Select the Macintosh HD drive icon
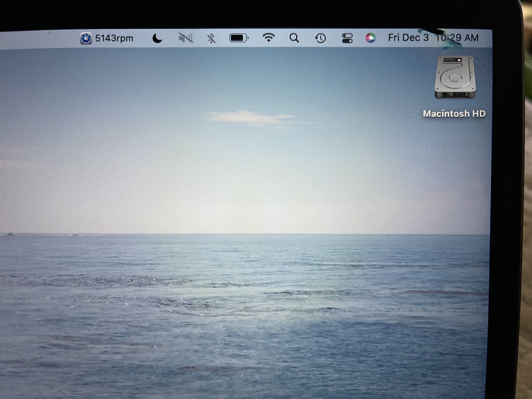Screen dimensions: 532x399 click(455, 78)
